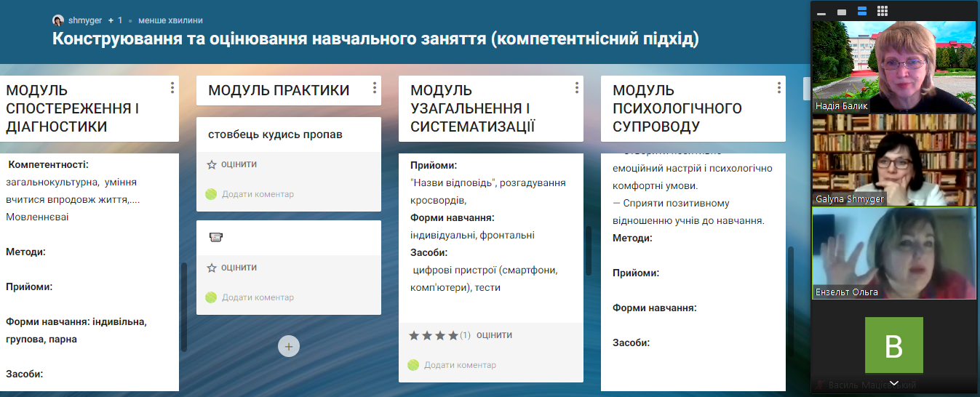980x397 pixels.
Task: Click green comment avatar on typewriter emoji card
Action: pos(211,297)
